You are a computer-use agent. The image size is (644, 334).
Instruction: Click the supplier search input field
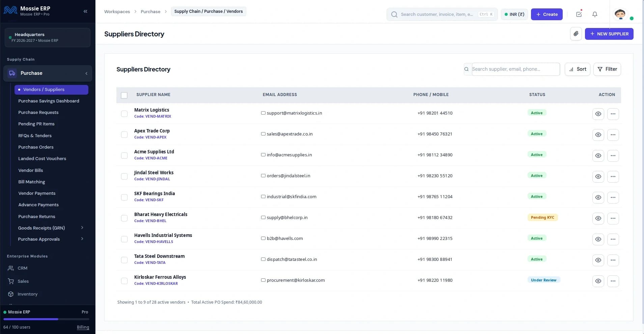(x=516, y=69)
